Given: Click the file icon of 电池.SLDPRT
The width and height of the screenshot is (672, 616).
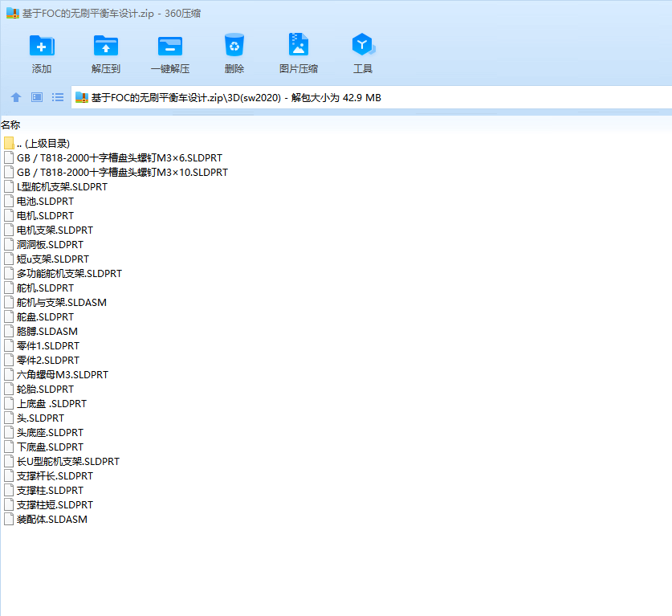Looking at the screenshot, I should [x=9, y=201].
